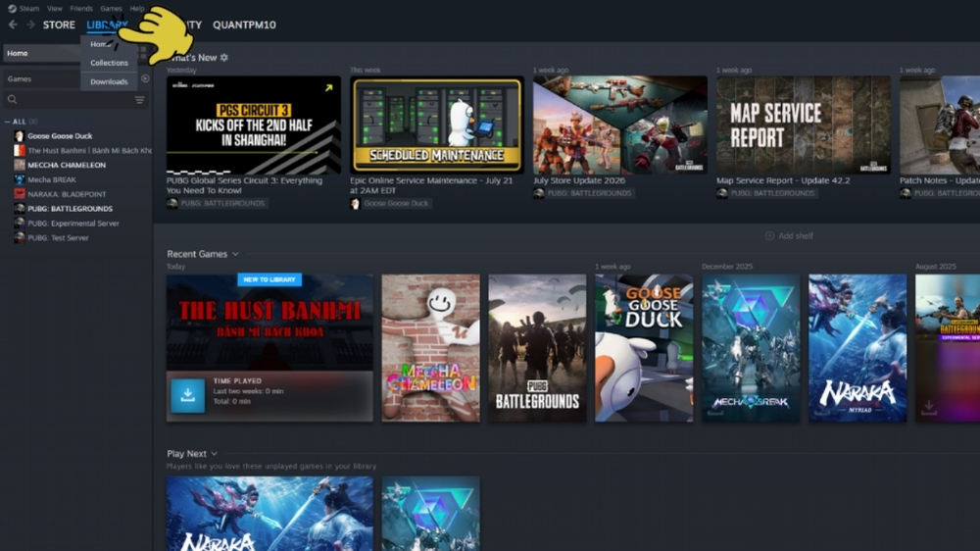Image resolution: width=980 pixels, height=551 pixels.
Task: Click PUBG: BATTLEGROUNDS tag under July Store Update
Action: (583, 193)
